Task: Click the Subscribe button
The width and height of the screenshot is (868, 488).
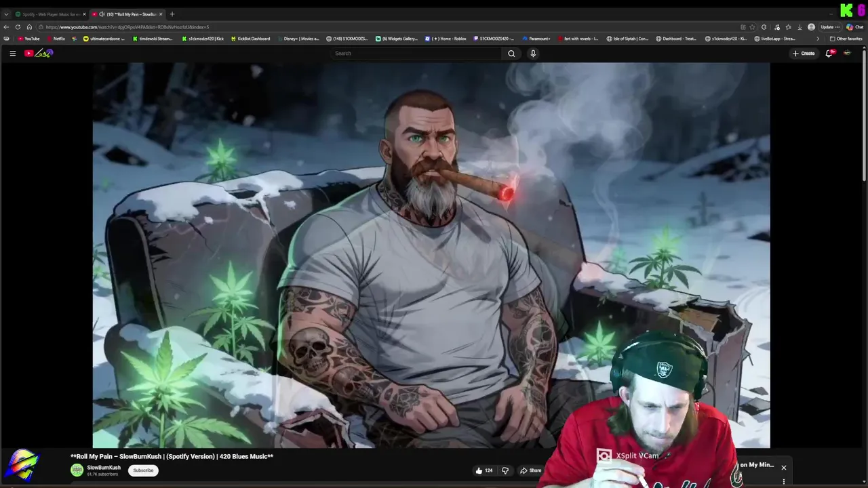Action: point(143,470)
